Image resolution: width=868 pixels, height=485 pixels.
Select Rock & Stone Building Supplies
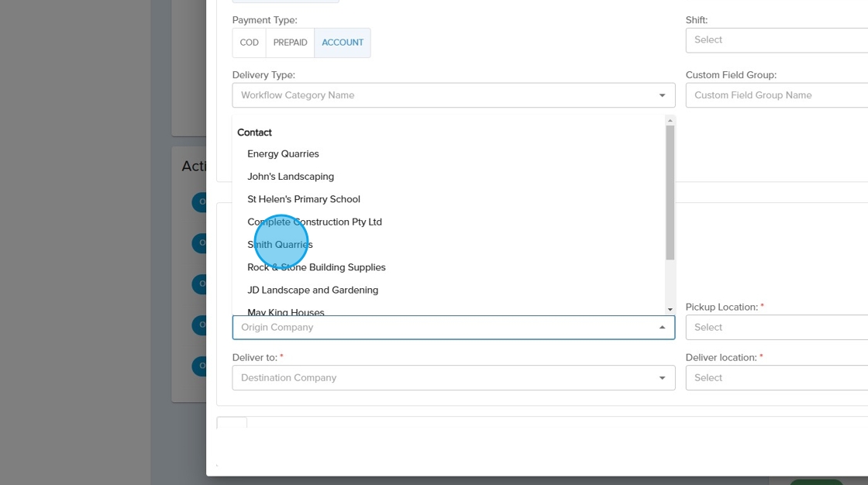pyautogui.click(x=316, y=267)
